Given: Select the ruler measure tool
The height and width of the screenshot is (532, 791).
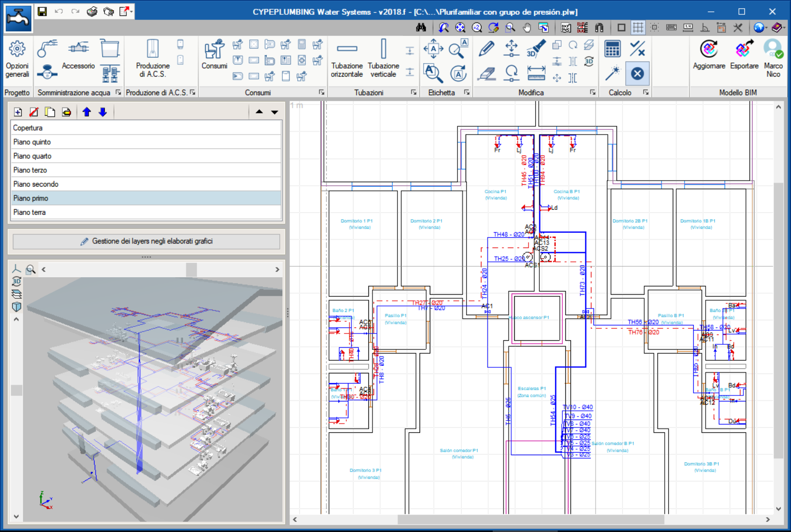Looking at the screenshot, I should pos(536,74).
